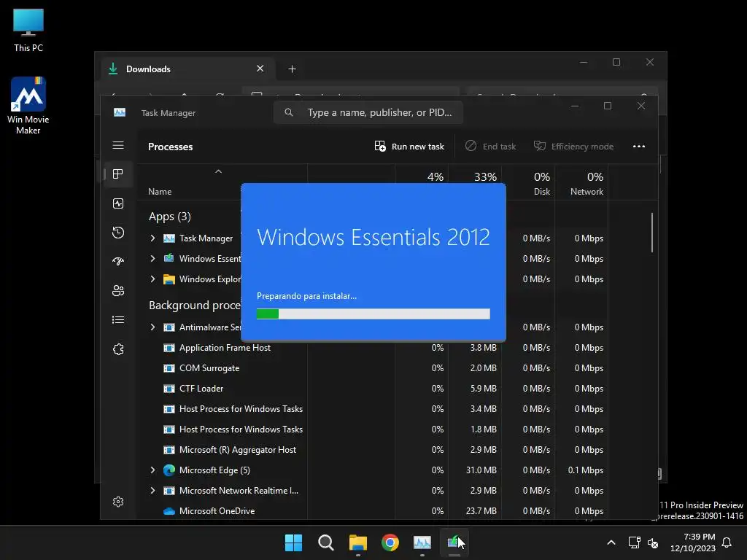
Task: Select the Downloads tab in File Explorer
Action: [x=187, y=69]
